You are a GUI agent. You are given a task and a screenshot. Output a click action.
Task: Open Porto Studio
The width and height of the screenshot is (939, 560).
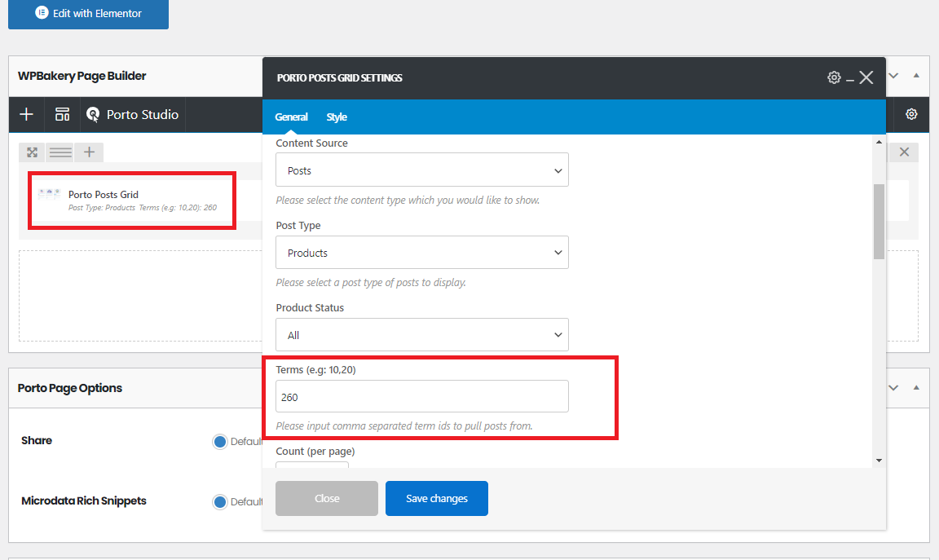[x=132, y=114]
